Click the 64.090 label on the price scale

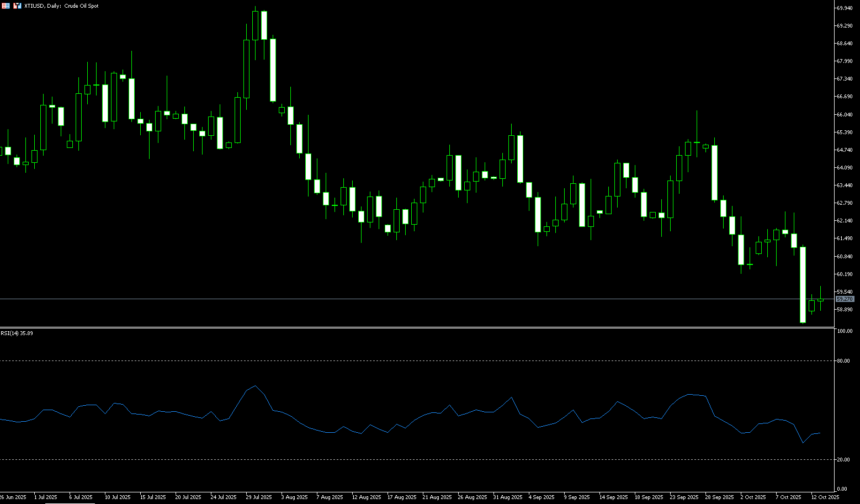pyautogui.click(x=845, y=168)
